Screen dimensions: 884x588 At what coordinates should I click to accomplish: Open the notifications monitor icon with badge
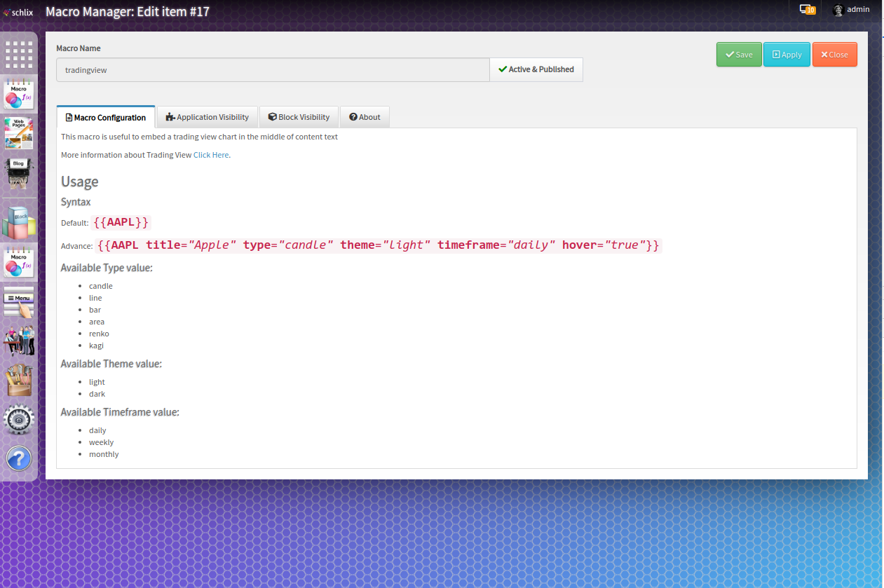coord(807,10)
